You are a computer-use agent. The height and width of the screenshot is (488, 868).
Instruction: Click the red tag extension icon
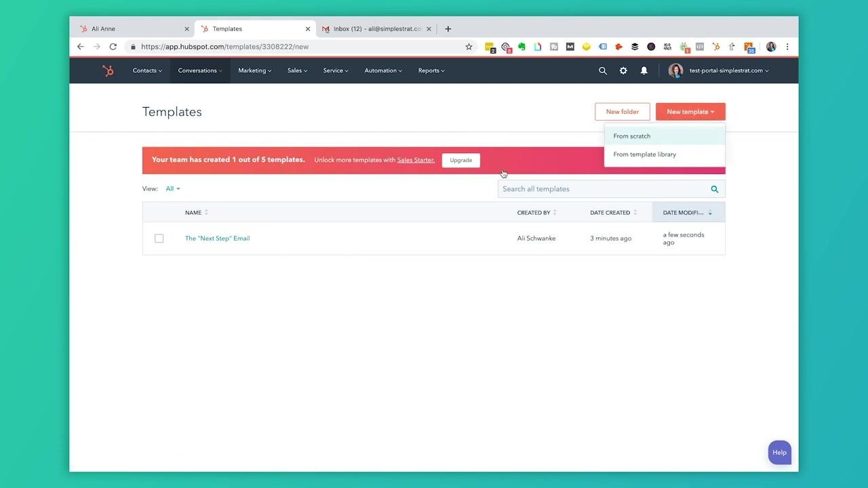coord(618,47)
